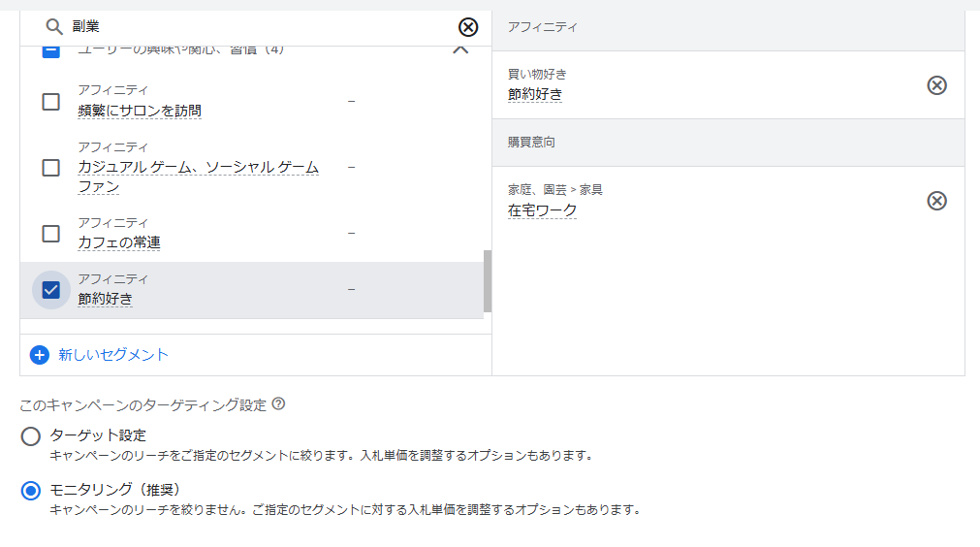Toggle the partially selected category checkbox
Image resolution: width=980 pixels, height=547 pixels.
pyautogui.click(x=51, y=50)
